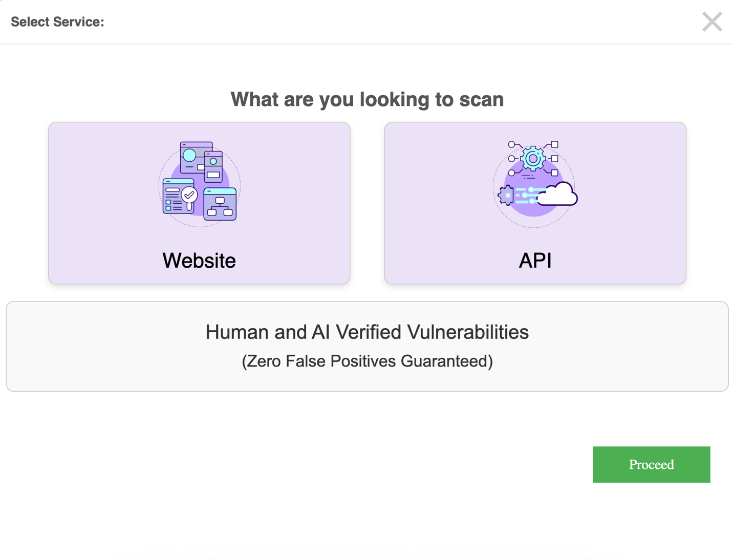Screen dimensions: 733x560
Task: Click the cyan slider lines in API illustration
Action: [x=526, y=196]
